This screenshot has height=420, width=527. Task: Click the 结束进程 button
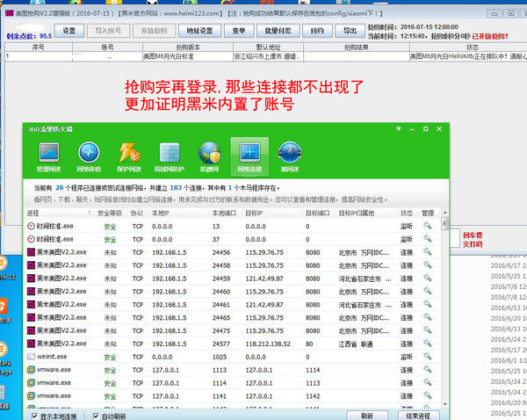(418, 416)
